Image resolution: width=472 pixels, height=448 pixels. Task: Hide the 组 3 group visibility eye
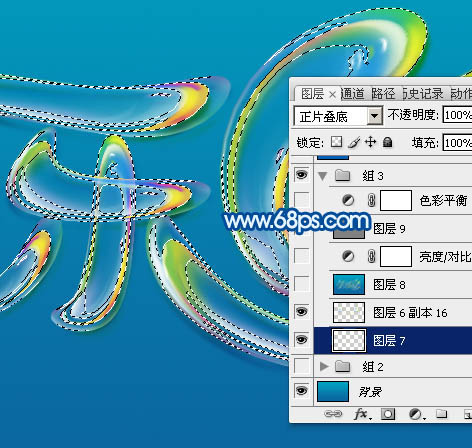coord(302,174)
